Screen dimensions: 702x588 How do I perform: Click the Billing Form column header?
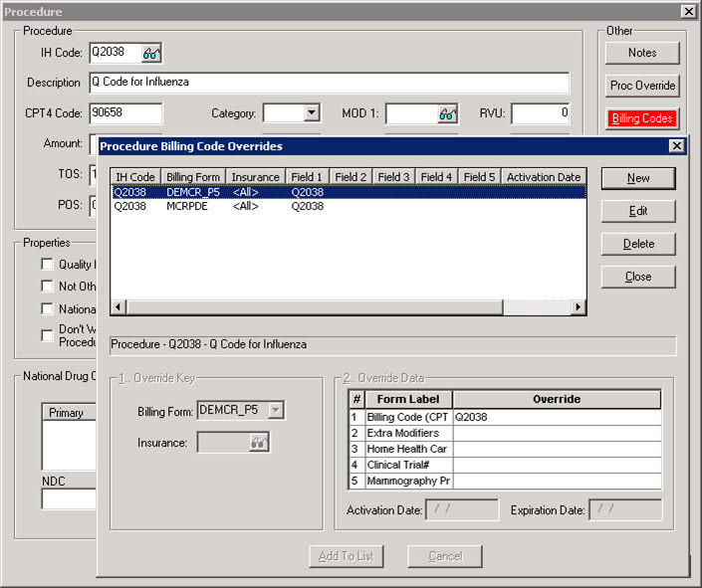(193, 177)
